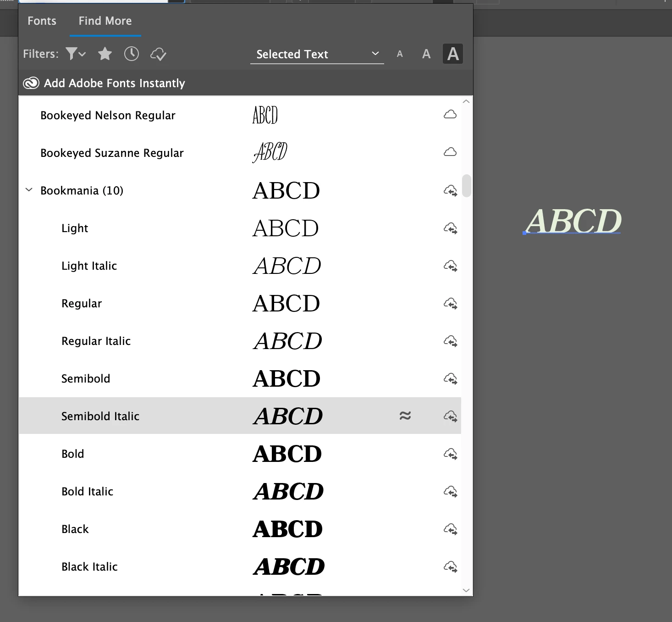Select the Find More tab
This screenshot has height=622, width=672.
[105, 21]
